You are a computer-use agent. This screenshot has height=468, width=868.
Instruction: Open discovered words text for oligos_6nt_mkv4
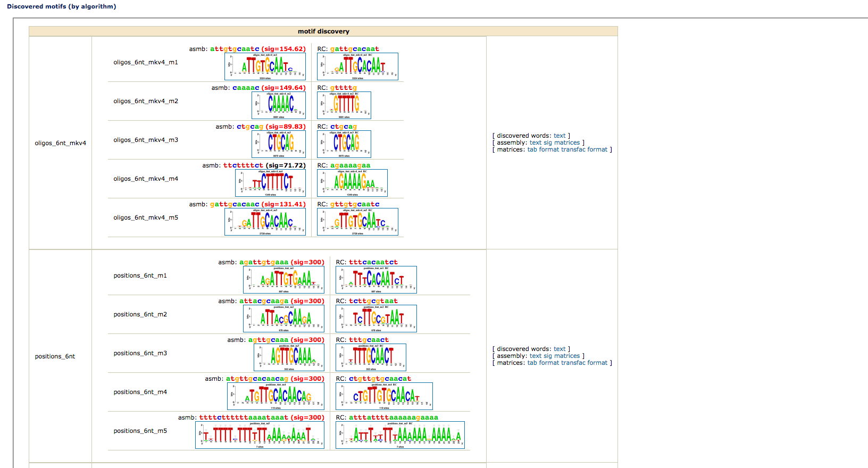tap(560, 136)
